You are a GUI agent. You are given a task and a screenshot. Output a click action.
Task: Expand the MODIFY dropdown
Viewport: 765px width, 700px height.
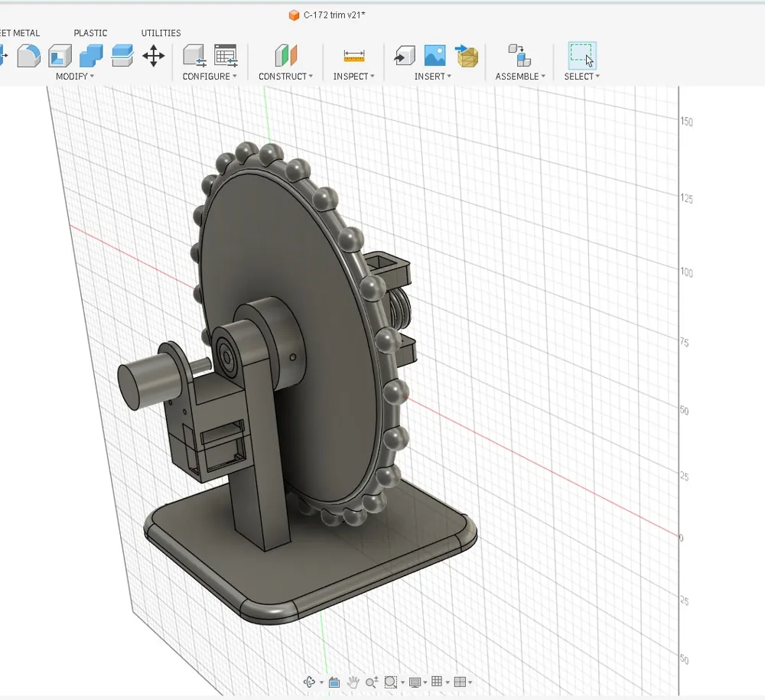(x=75, y=77)
